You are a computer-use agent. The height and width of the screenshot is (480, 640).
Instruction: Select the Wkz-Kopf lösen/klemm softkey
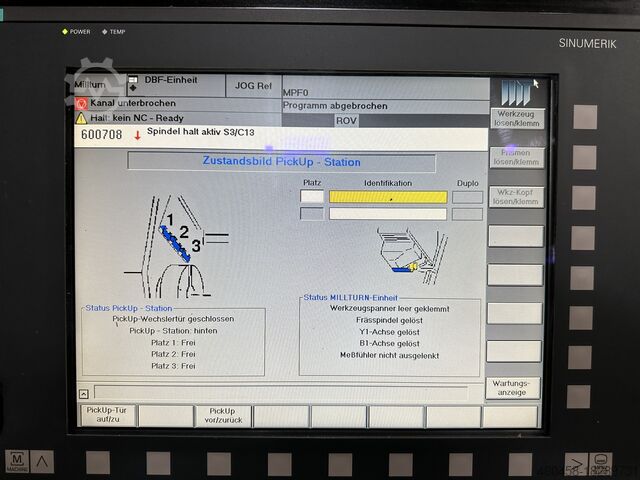[x=516, y=197]
